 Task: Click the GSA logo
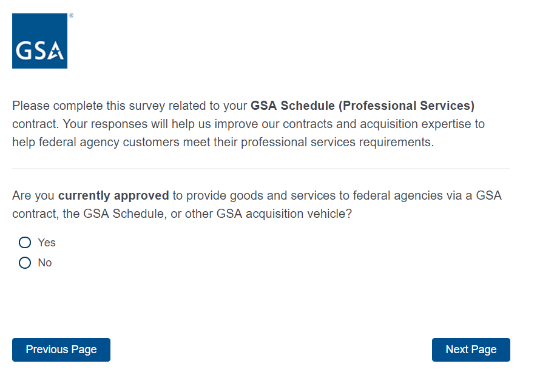click(x=39, y=41)
